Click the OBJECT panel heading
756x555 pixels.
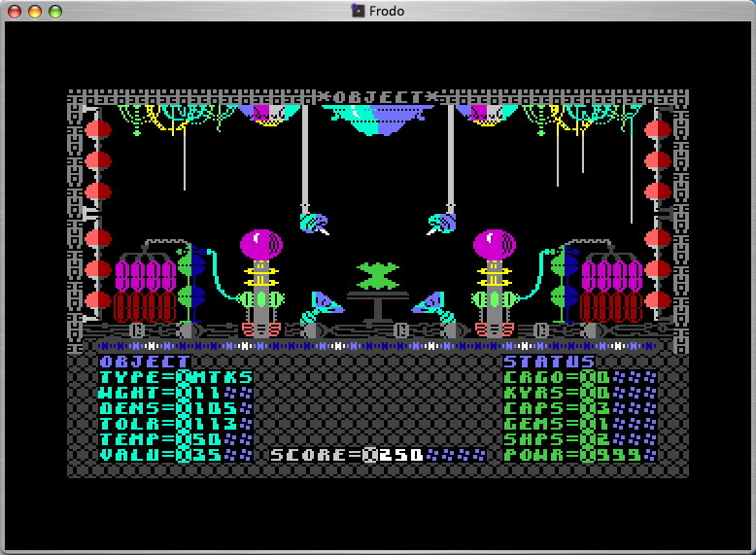tap(145, 362)
